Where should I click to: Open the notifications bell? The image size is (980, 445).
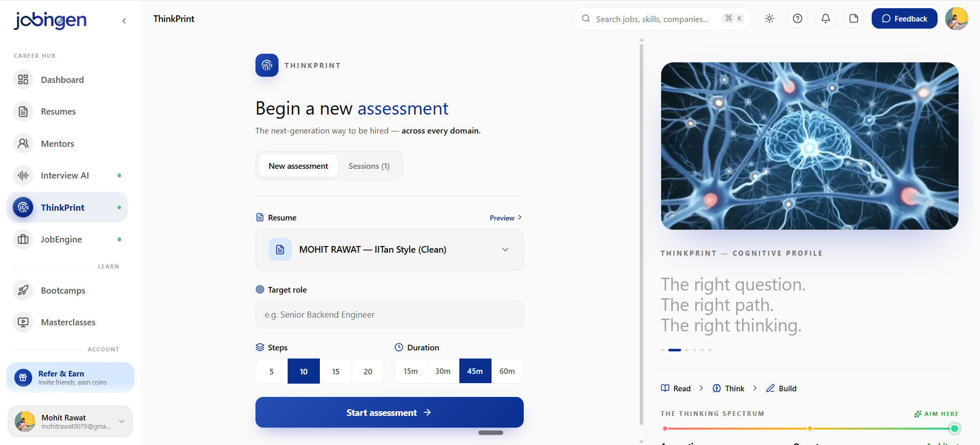[826, 18]
